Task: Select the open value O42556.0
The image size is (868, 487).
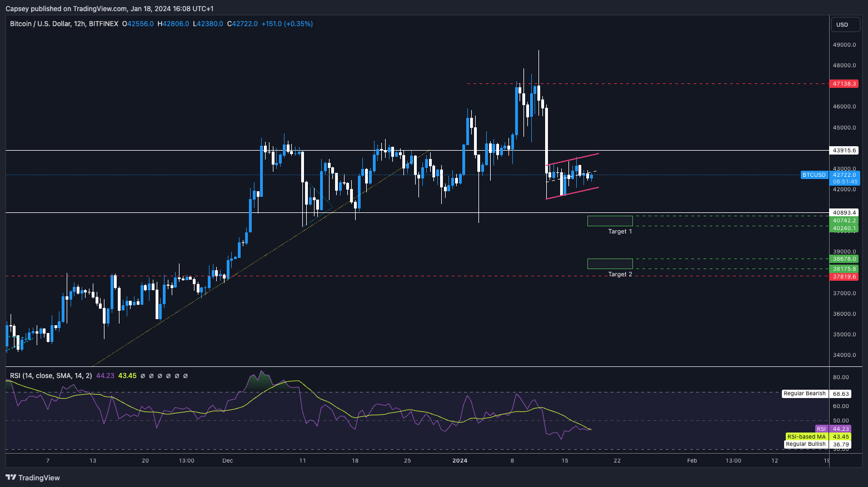Action: [138, 24]
